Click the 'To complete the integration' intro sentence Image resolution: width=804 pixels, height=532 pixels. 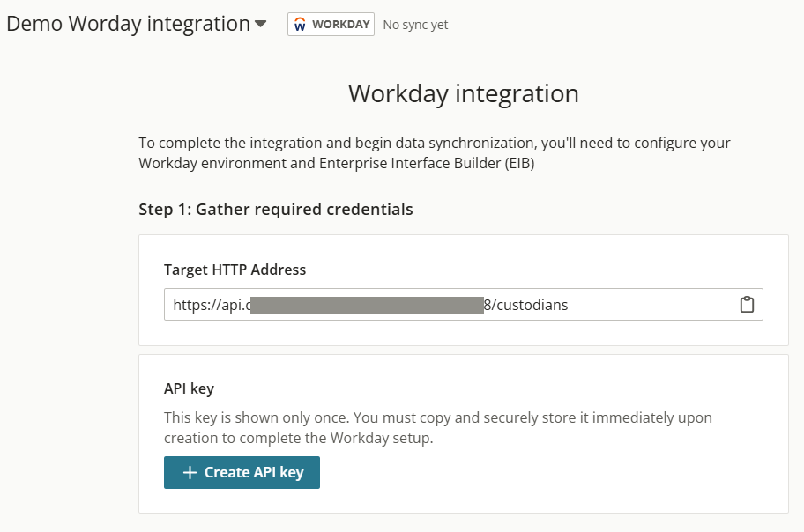coord(434,143)
